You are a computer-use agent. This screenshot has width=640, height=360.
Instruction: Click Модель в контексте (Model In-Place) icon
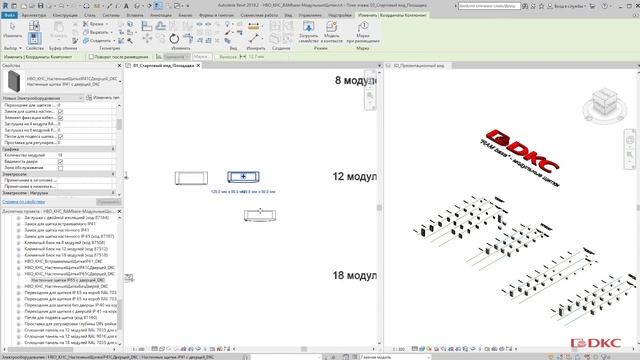[331, 27]
